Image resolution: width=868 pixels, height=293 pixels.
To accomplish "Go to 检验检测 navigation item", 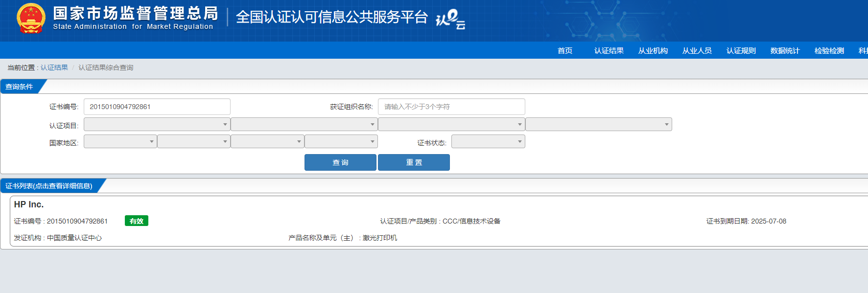I will (829, 50).
